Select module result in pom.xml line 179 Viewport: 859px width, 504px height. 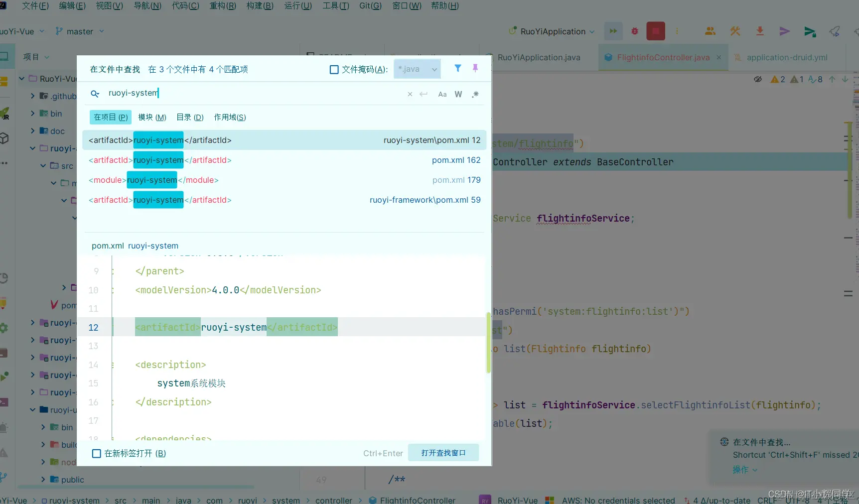pos(284,180)
